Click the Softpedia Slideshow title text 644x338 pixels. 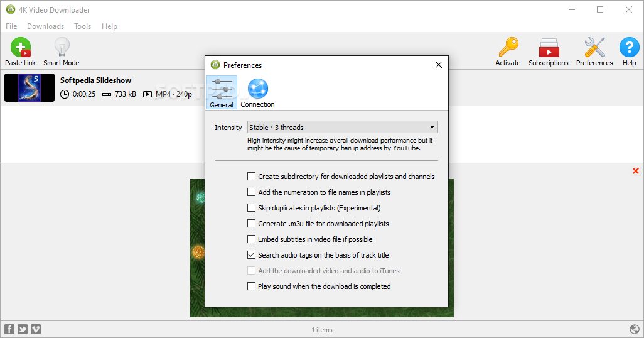click(x=95, y=80)
